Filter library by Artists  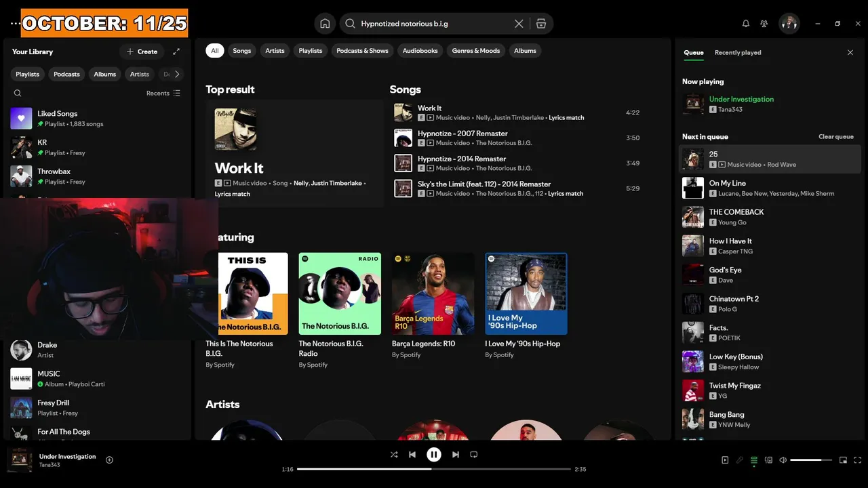coord(140,75)
